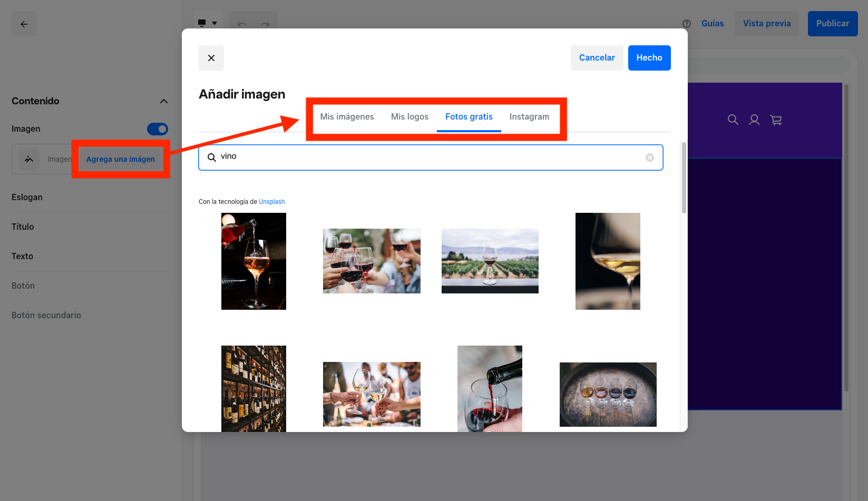The width and height of the screenshot is (868, 501).
Task: Choose the red wine toast photo
Action: click(x=372, y=261)
